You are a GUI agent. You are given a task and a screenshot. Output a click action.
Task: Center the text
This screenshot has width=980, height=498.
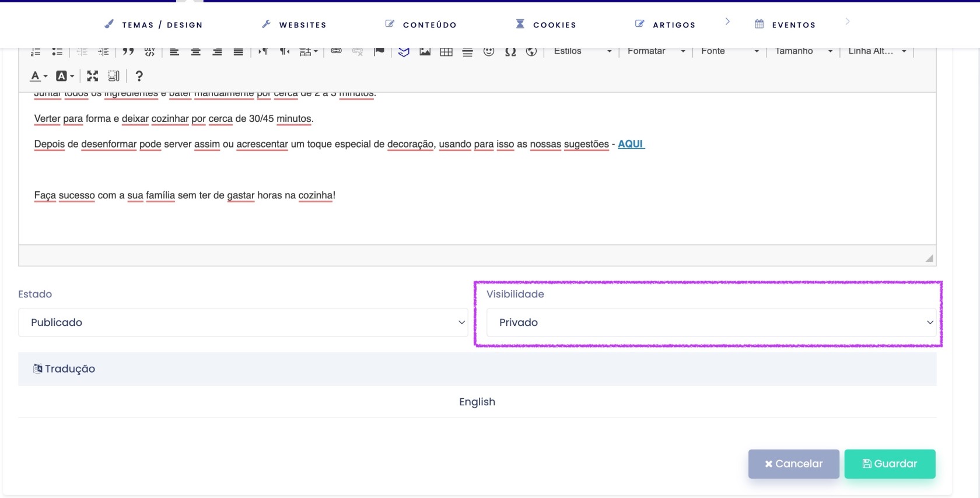point(196,51)
